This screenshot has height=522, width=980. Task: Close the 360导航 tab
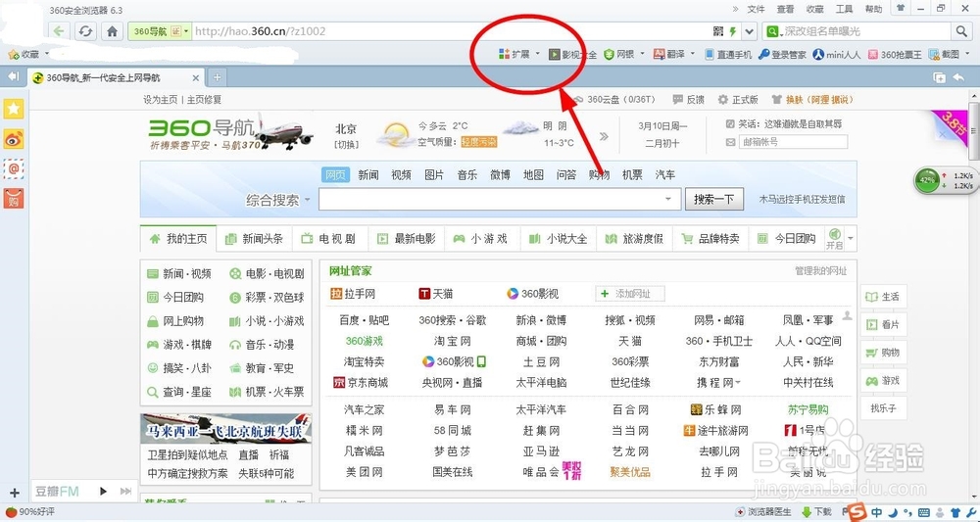point(196,78)
